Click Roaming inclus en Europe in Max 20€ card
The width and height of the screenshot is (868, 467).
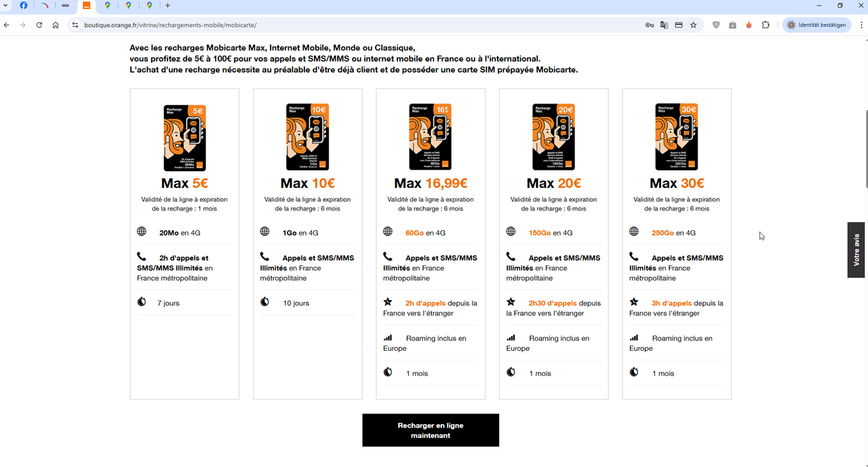[548, 343]
